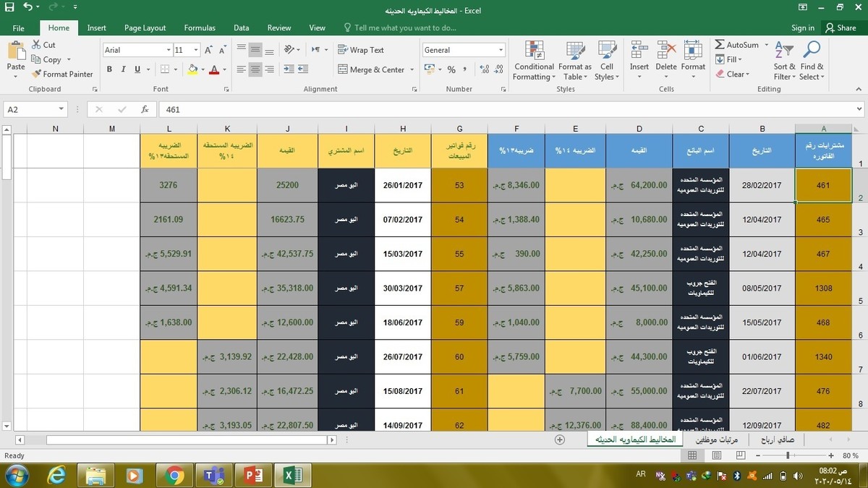Open the Data ribbon tab
Image resolution: width=868 pixels, height=488 pixels.
pyautogui.click(x=241, y=27)
